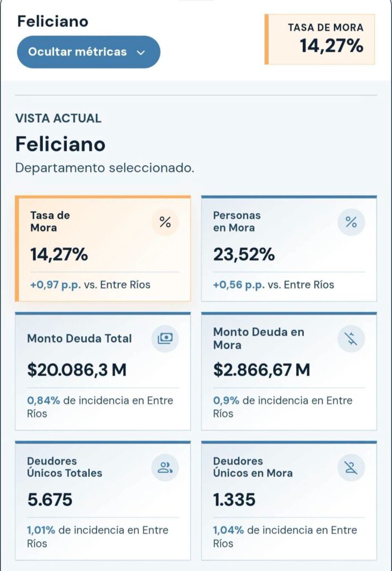
Task: Click the crossed-out dollar icon in Monto Deuda en Mora
Action: click(x=351, y=338)
